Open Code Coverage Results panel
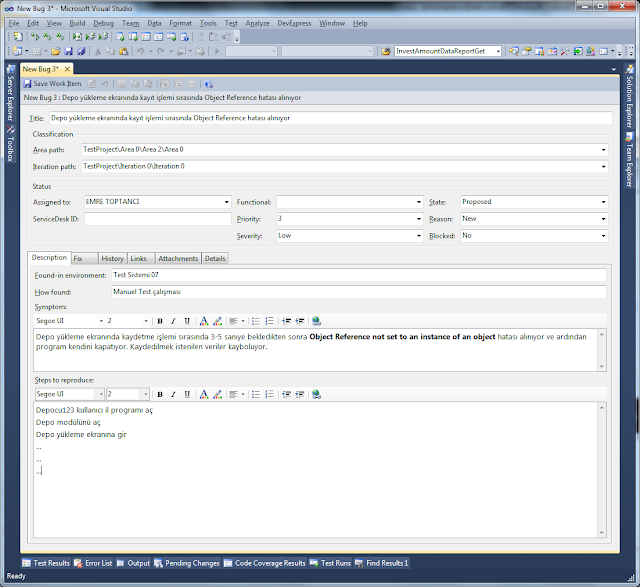This screenshot has height=587, width=640. point(264,563)
